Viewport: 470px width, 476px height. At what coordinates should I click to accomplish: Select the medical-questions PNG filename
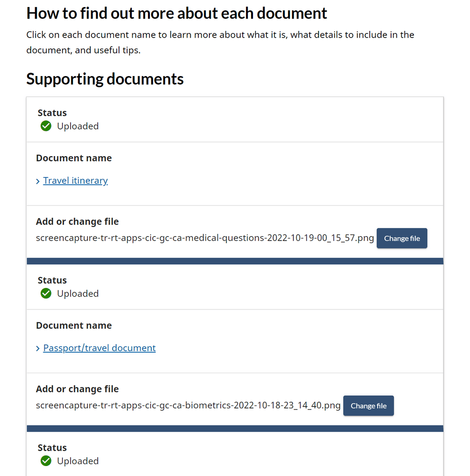pyautogui.click(x=205, y=238)
